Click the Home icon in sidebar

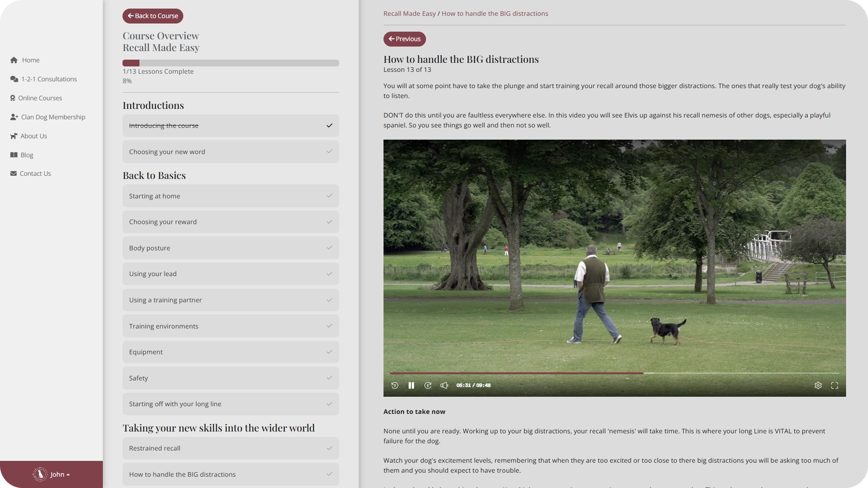(x=14, y=60)
